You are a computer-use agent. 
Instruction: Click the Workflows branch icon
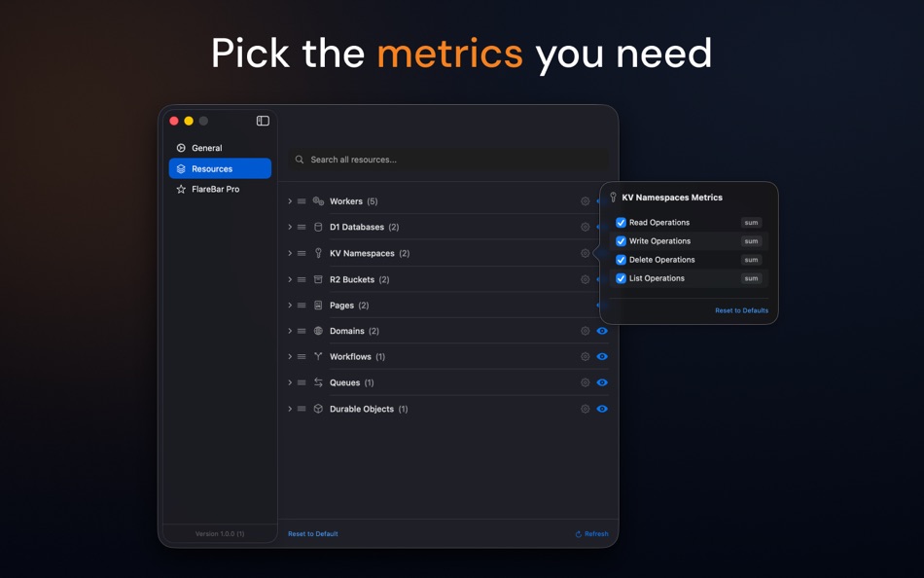318,357
